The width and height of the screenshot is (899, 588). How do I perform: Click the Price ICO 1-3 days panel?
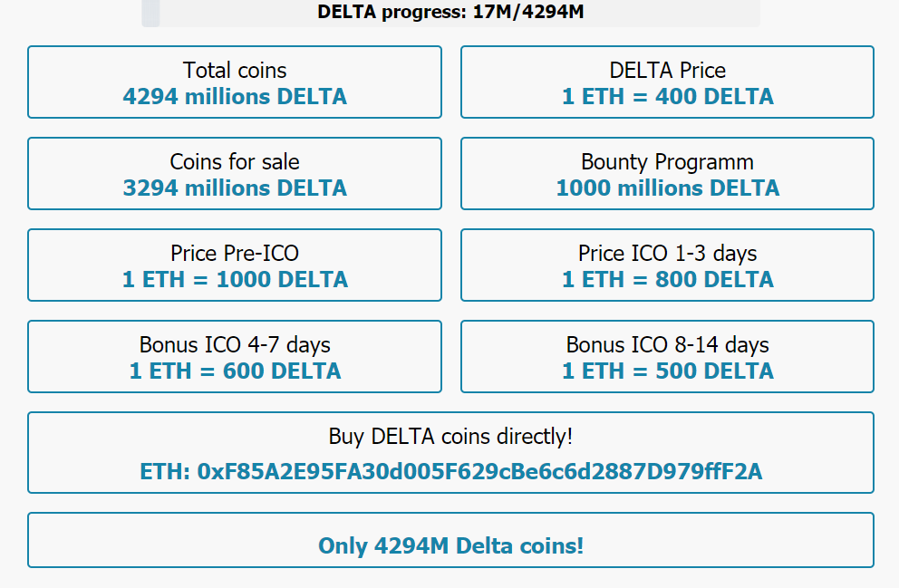tap(666, 265)
